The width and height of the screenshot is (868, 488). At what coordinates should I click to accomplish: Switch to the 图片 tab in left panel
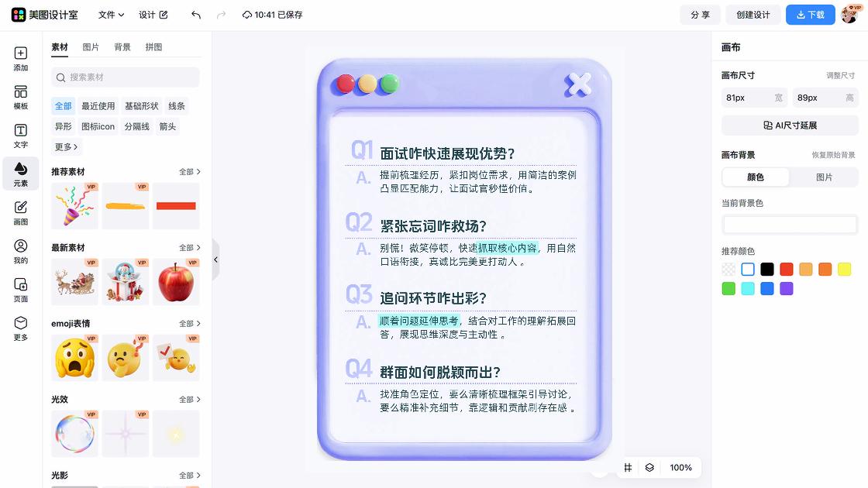pyautogui.click(x=91, y=47)
